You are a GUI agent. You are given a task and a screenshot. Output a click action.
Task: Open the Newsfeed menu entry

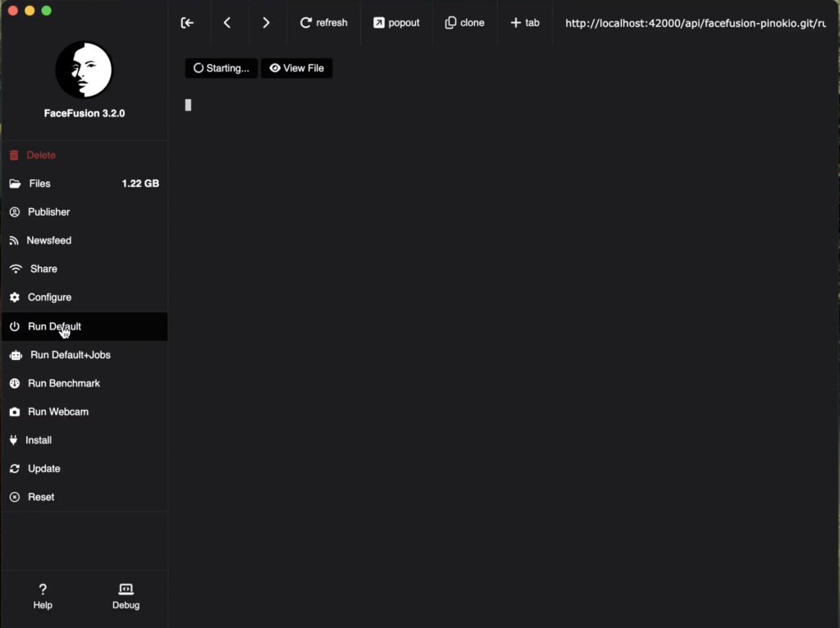(x=84, y=240)
